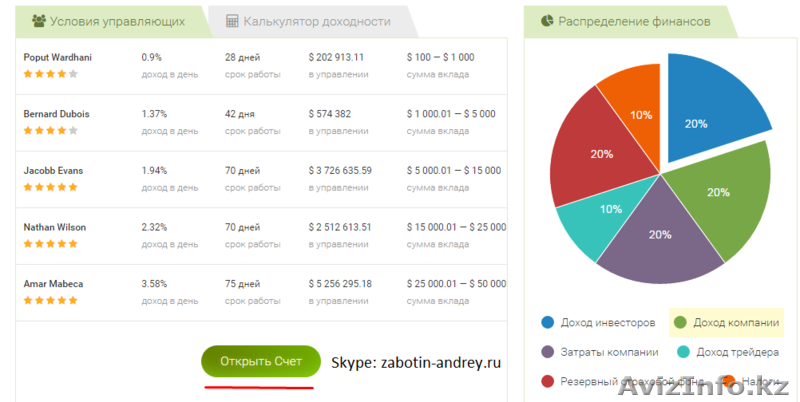Click the $ 574 382 managed amount
Screen dimensions: 800x402
click(x=330, y=114)
